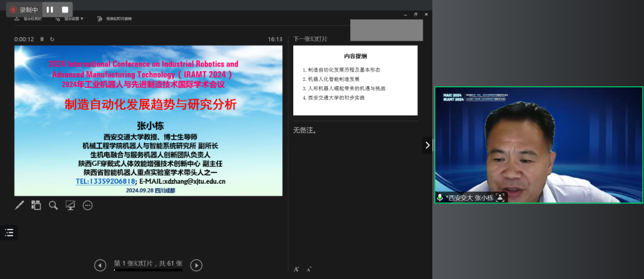Open the list panel icon at left edge
The image size is (644, 279).
9,233
